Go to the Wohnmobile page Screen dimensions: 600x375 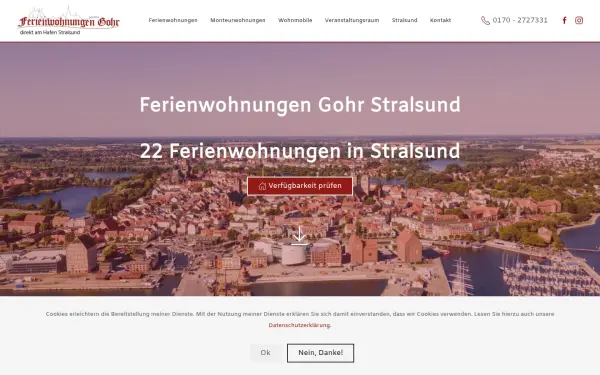pos(295,20)
